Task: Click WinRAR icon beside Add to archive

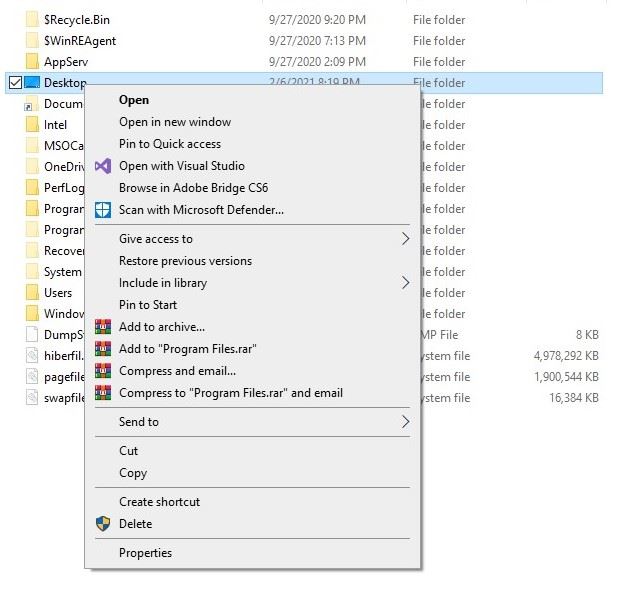Action: [x=103, y=327]
